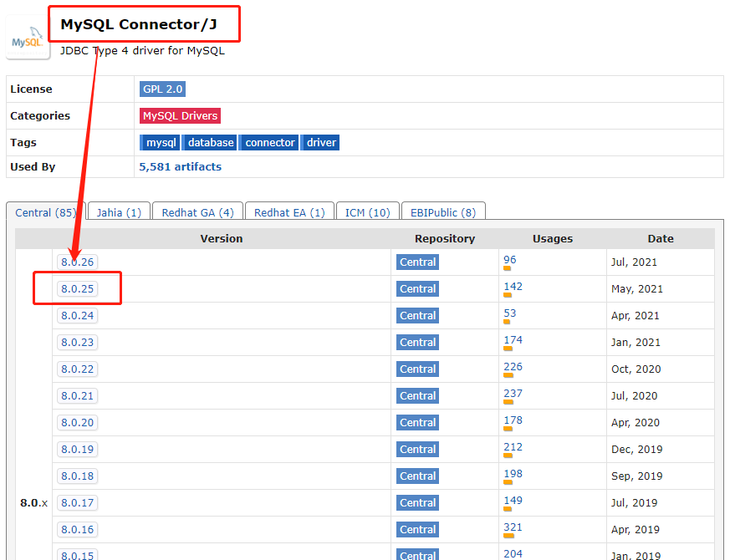
Task: Open version 8.0.21
Action: [x=77, y=395]
